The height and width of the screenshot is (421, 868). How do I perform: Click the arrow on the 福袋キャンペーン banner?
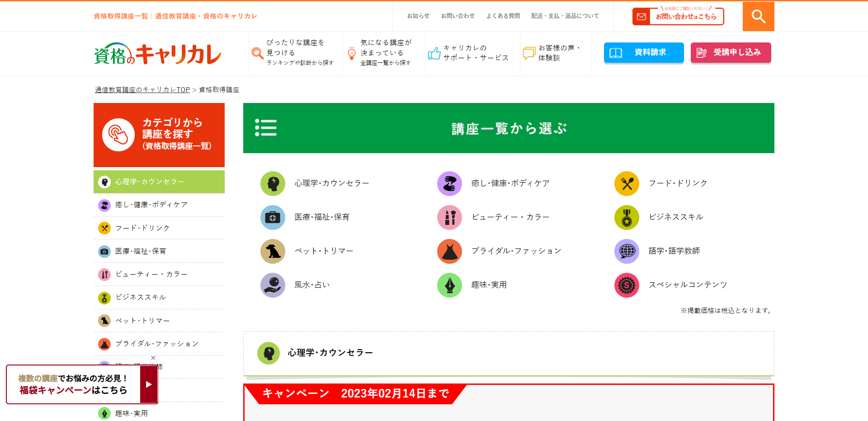(x=149, y=384)
